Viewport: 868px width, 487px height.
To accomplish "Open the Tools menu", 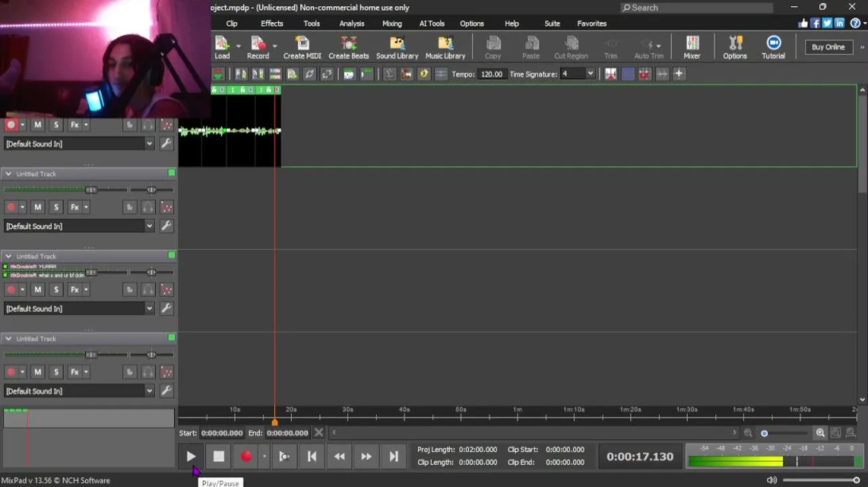I will (312, 23).
